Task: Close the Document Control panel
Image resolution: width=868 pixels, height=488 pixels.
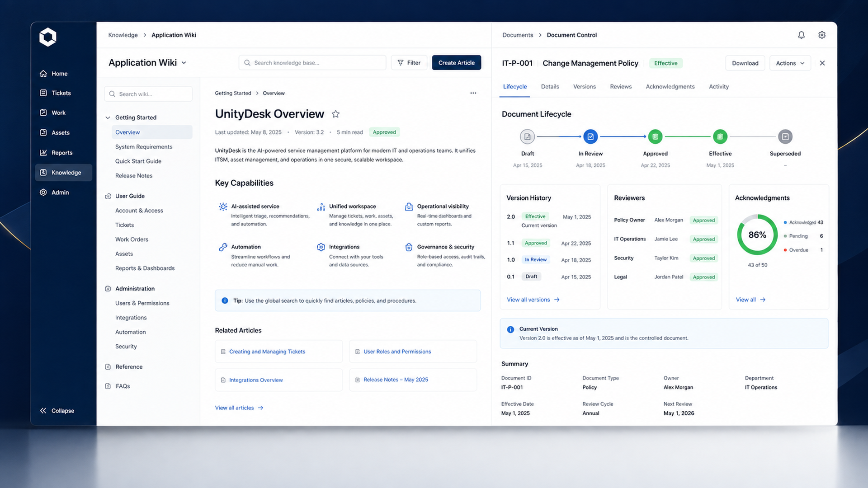Action: [x=822, y=63]
